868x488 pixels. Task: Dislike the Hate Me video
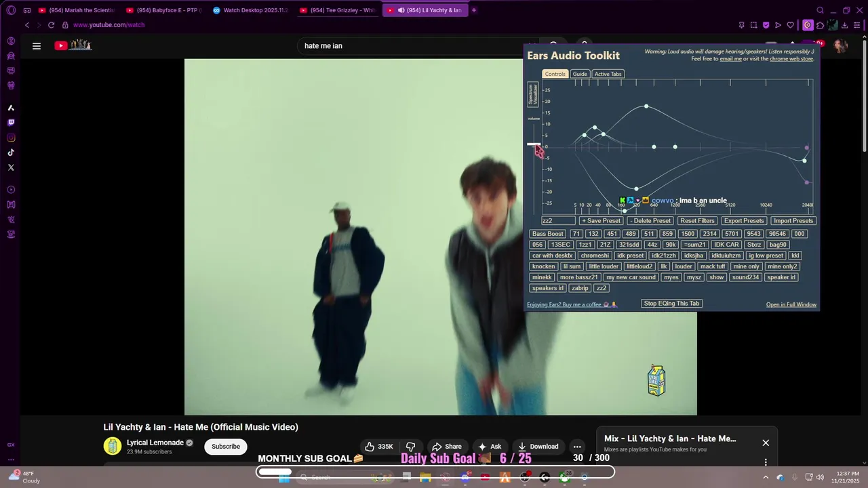tap(410, 447)
